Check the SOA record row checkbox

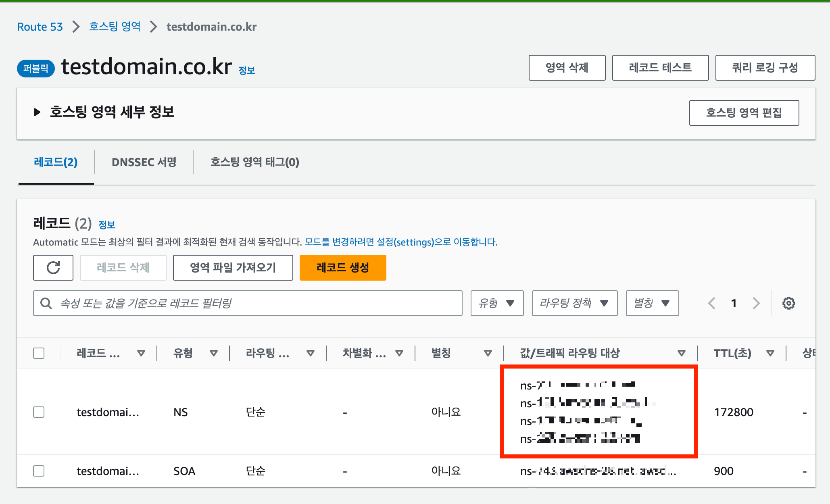pyautogui.click(x=39, y=471)
